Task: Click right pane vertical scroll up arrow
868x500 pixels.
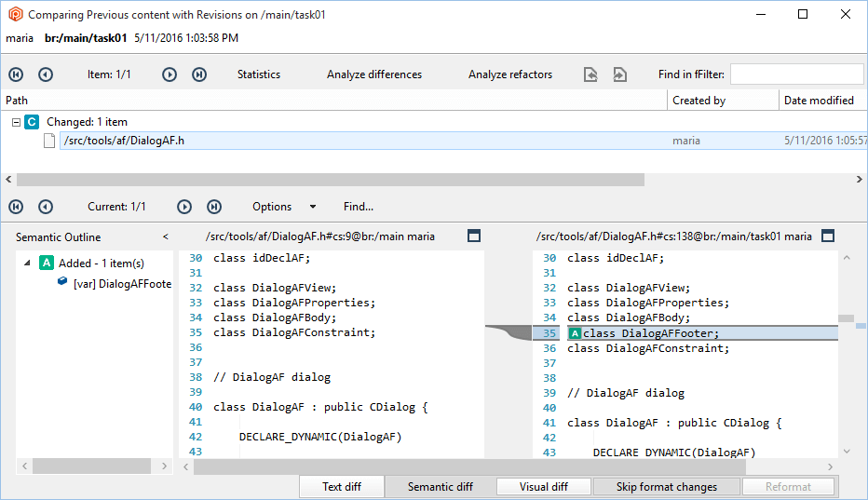Action: point(847,258)
